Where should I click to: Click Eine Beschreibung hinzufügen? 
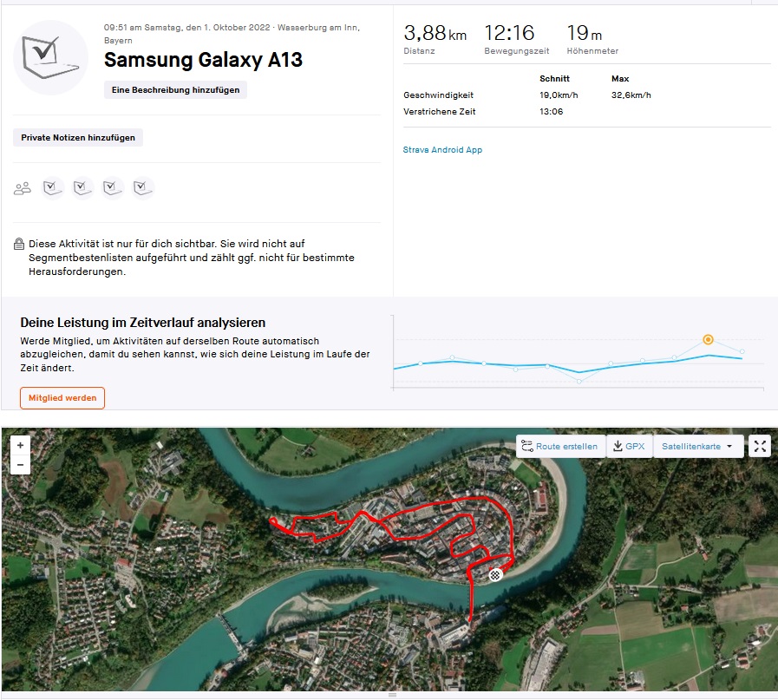(175, 89)
